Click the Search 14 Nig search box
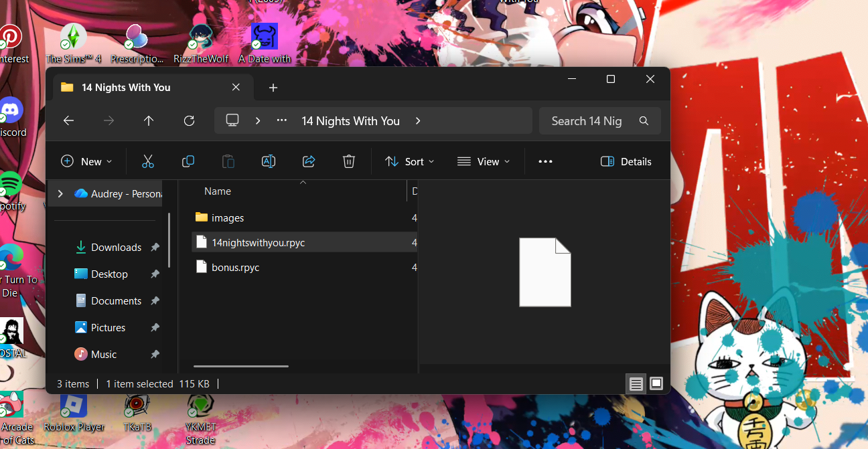The height and width of the screenshot is (449, 868). [600, 121]
